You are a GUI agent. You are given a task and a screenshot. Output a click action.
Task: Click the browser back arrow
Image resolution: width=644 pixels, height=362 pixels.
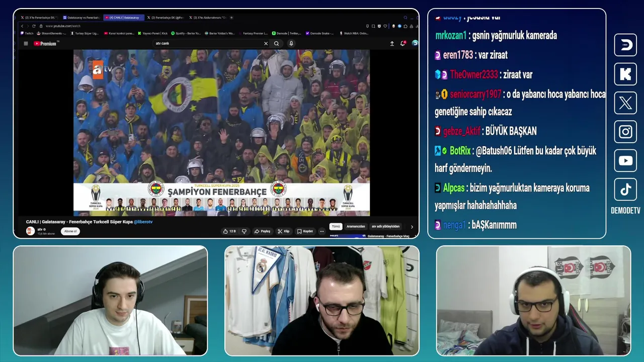click(22, 26)
